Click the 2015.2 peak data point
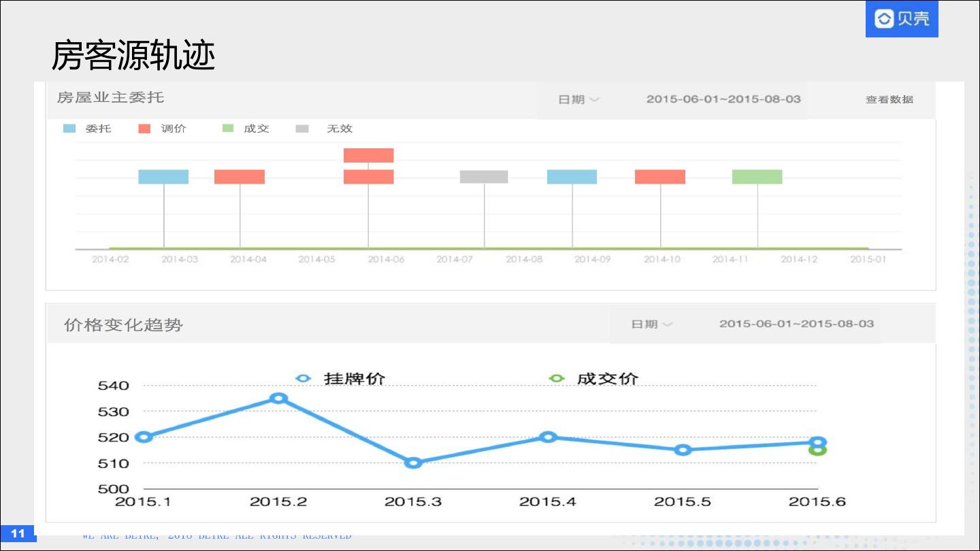The width and height of the screenshot is (980, 551). click(278, 398)
